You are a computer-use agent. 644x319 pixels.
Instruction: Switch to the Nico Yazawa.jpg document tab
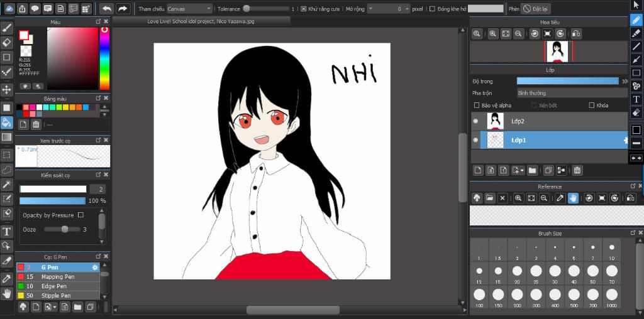coord(201,21)
